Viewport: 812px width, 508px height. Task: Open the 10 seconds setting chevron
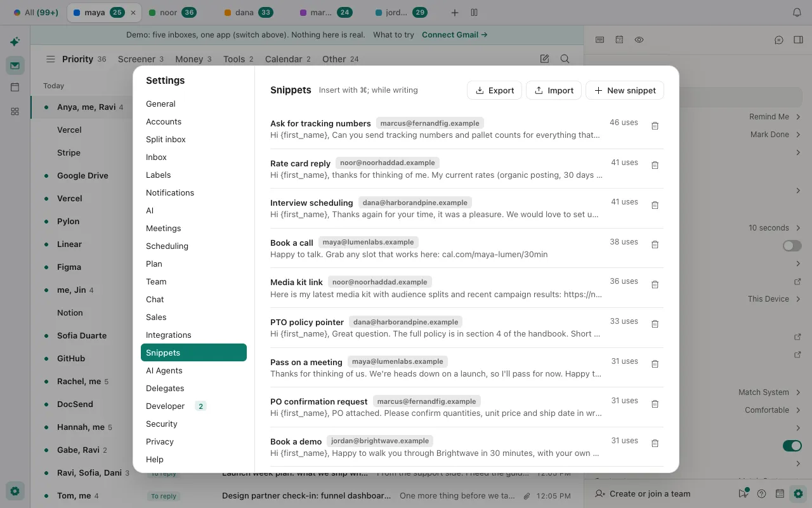tap(798, 228)
